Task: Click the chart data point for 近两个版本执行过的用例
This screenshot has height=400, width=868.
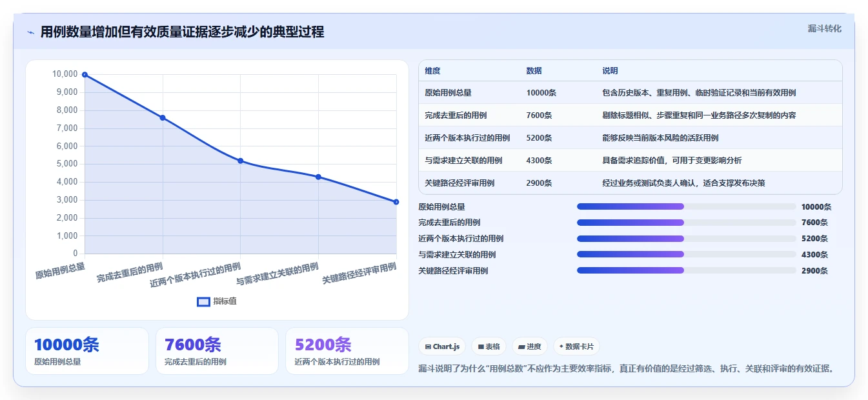Action: point(240,161)
